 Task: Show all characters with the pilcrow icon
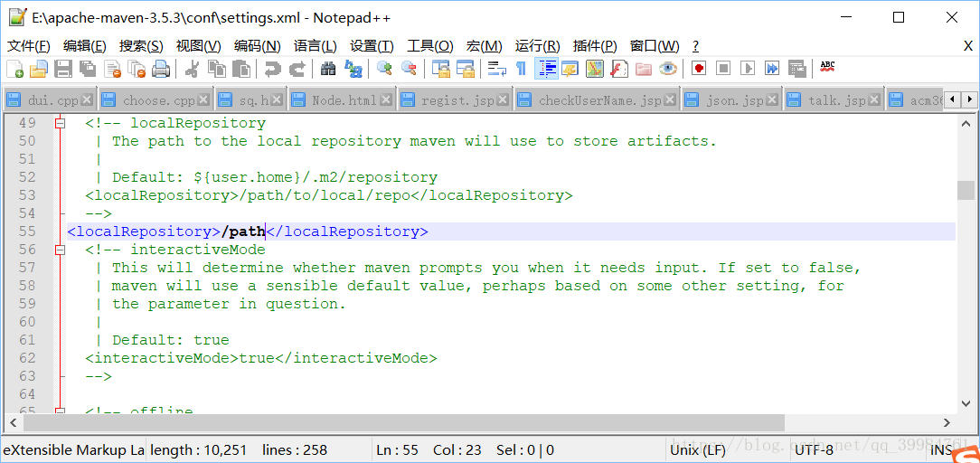coord(521,68)
